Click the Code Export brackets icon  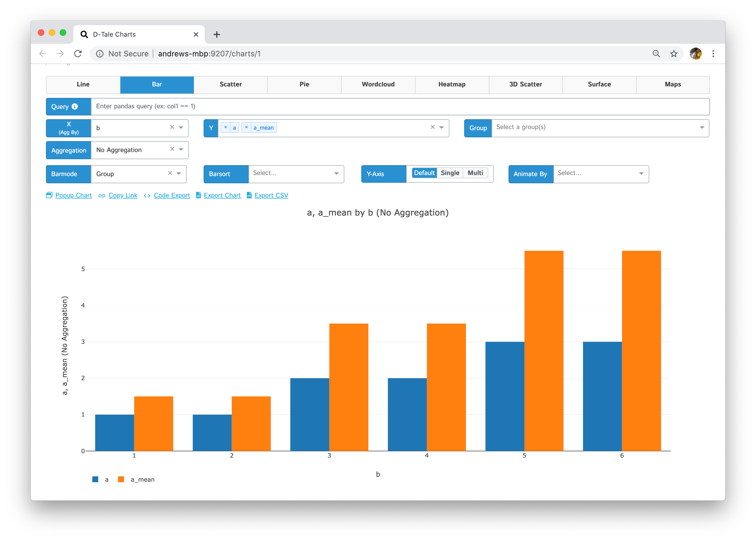coord(147,196)
